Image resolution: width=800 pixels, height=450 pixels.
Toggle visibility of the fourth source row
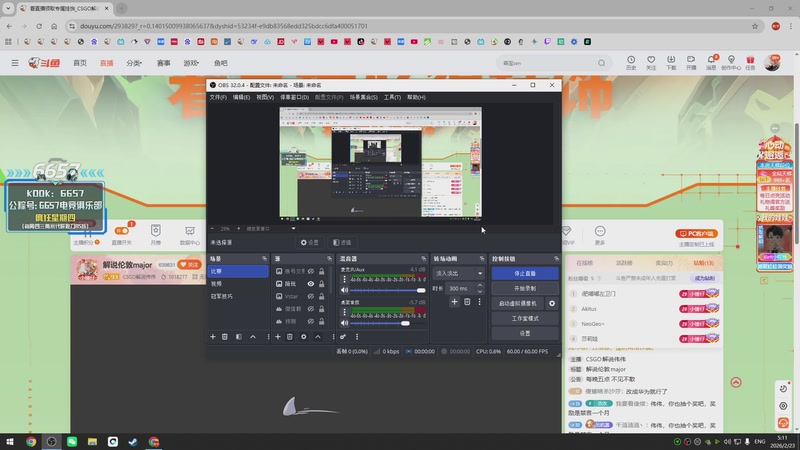click(x=311, y=309)
